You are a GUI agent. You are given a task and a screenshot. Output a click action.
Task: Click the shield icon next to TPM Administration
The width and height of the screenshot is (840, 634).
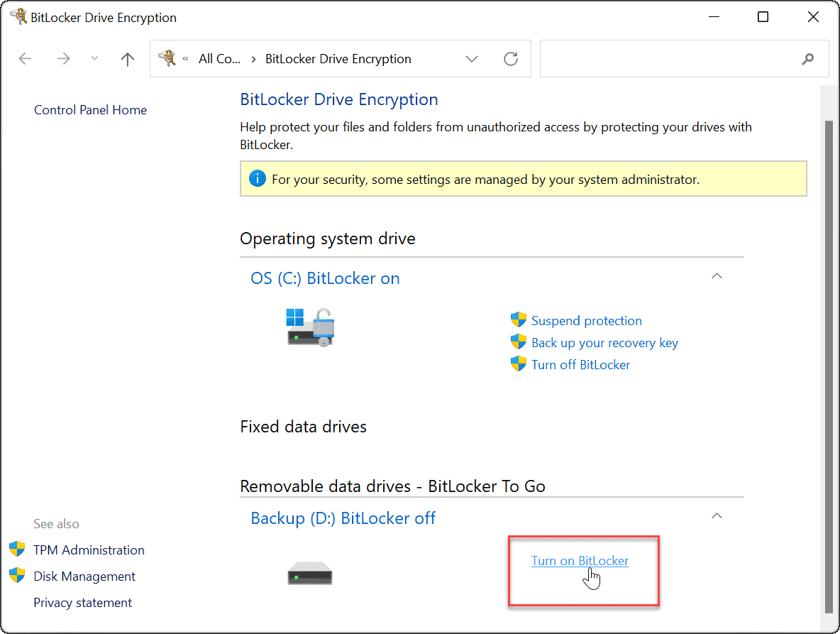coord(17,549)
